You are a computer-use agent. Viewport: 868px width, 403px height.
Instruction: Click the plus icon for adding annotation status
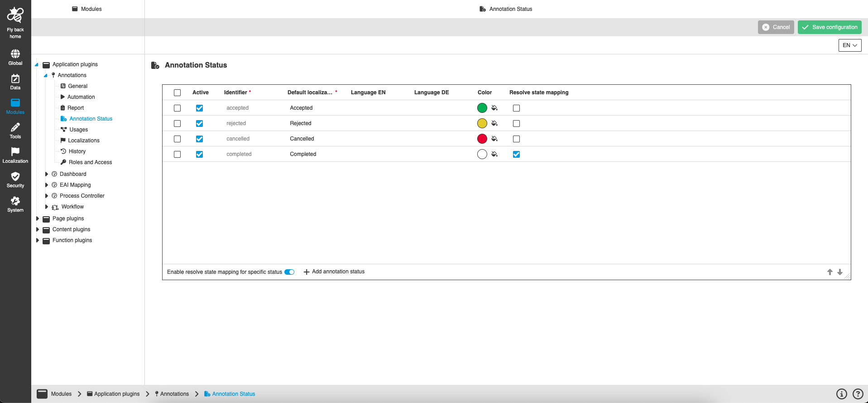pos(307,272)
